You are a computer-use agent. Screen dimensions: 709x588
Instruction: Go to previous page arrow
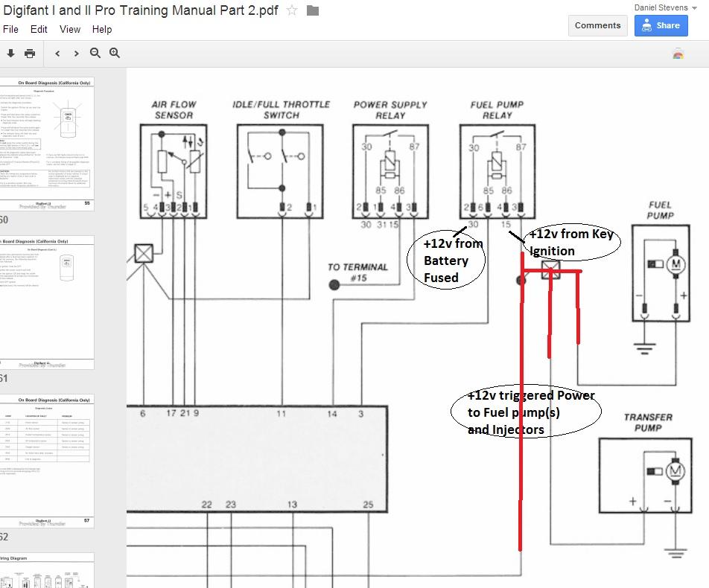pyautogui.click(x=57, y=54)
